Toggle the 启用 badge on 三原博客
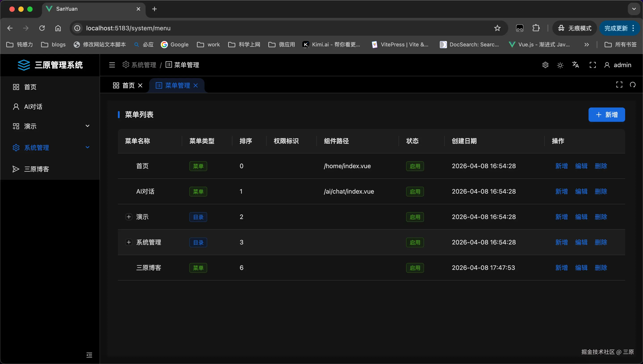 click(415, 267)
